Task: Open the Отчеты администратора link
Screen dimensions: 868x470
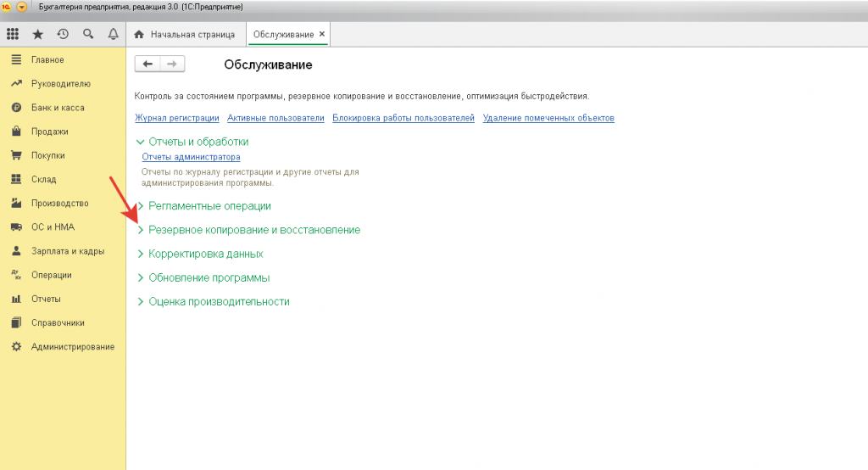Action: [191, 157]
